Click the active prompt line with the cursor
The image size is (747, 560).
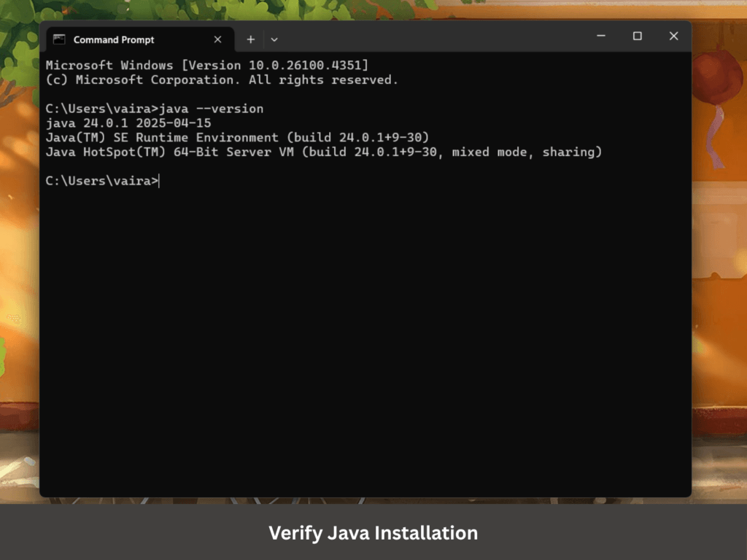pos(101,181)
